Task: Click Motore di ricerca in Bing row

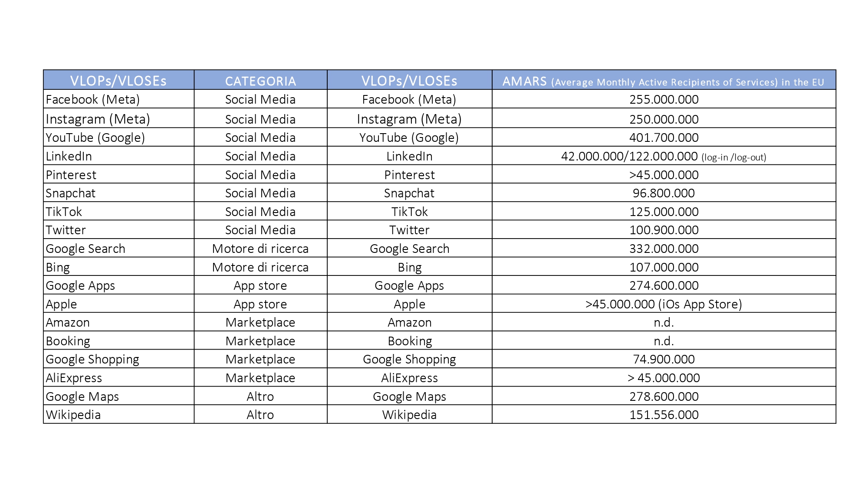Action: click(260, 267)
